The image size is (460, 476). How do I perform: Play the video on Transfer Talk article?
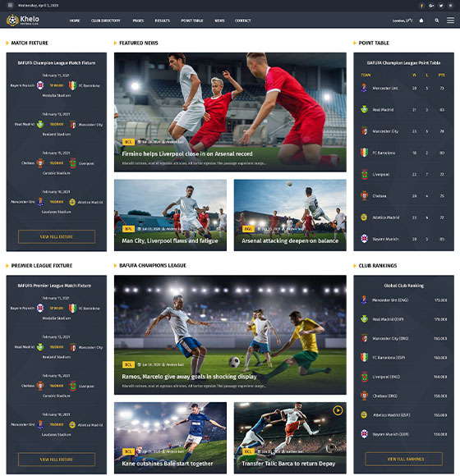click(338, 410)
